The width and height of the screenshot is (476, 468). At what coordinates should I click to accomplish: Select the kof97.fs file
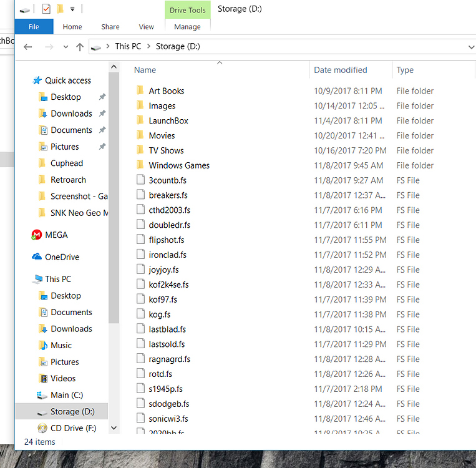162,300
